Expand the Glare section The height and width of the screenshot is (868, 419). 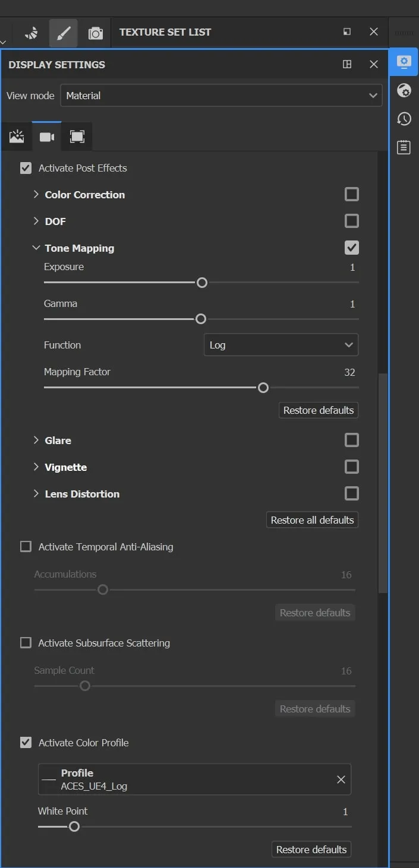point(36,441)
